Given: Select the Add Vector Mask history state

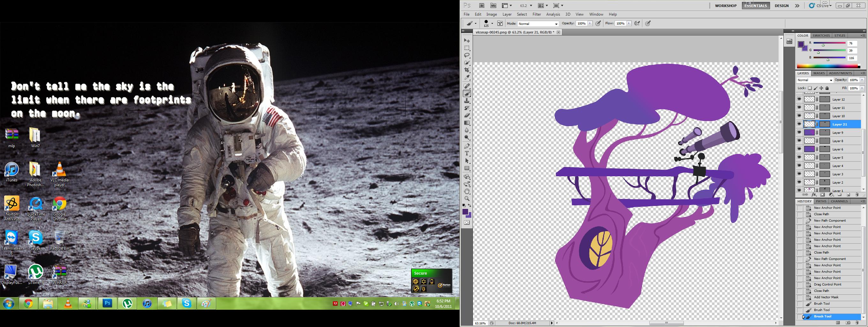Looking at the screenshot, I should pyautogui.click(x=829, y=297).
